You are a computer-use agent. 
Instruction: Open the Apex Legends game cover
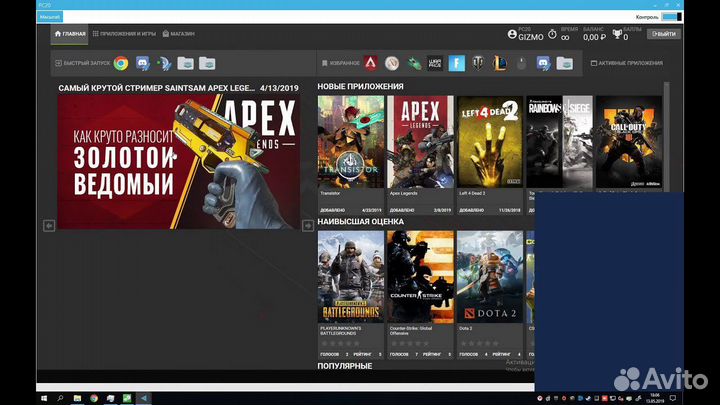[420, 141]
